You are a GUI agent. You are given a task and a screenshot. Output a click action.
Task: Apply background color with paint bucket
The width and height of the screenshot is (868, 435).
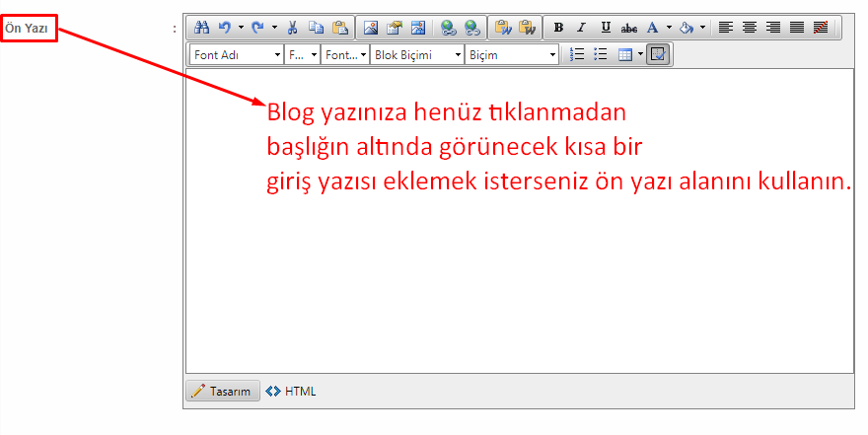point(687,27)
